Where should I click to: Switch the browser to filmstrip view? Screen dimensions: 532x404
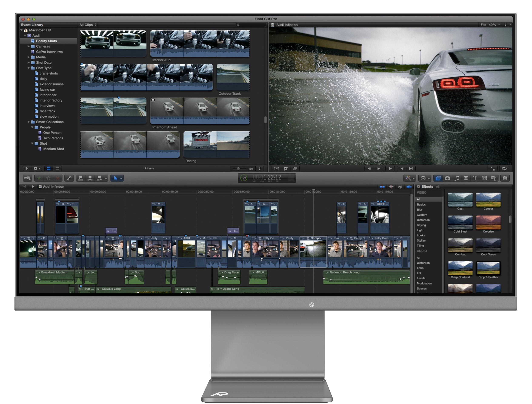coord(49,168)
